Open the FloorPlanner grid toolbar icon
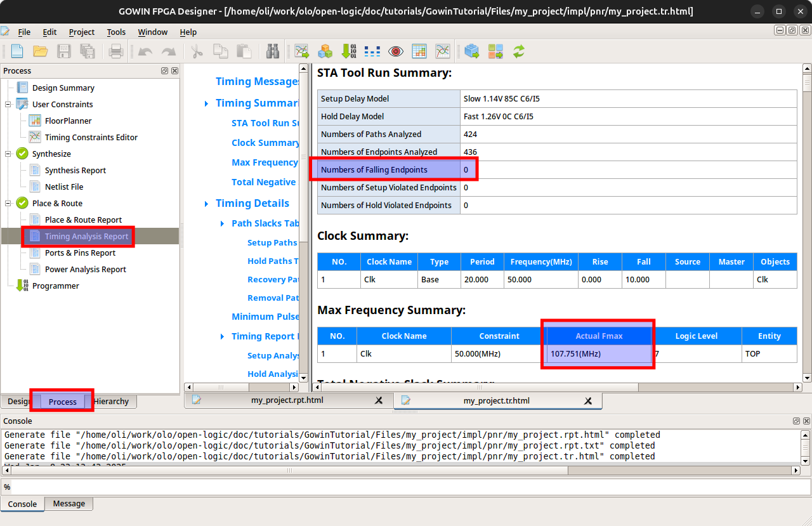The height and width of the screenshot is (526, 812). tap(419, 51)
